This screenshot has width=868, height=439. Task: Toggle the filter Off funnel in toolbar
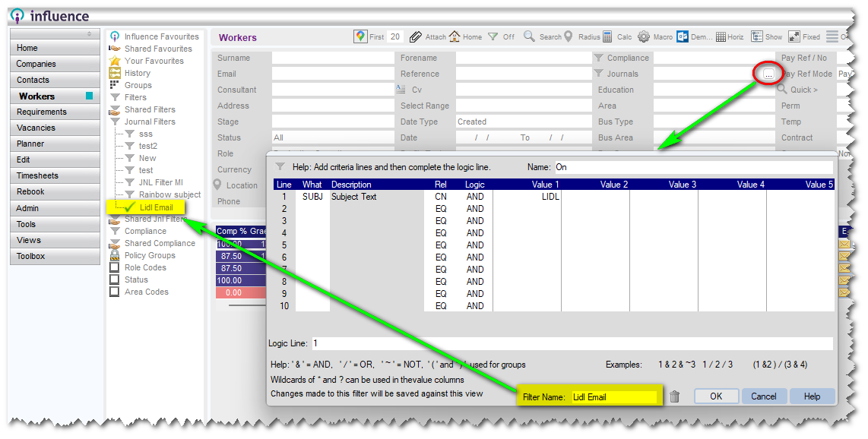[x=493, y=36]
